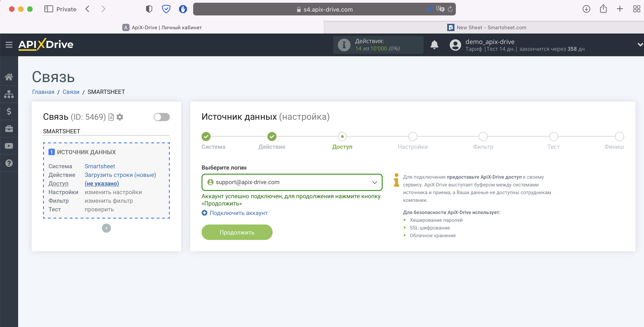Reload the page with the refresh icon
The height and width of the screenshot is (327, 644).
point(450,9)
